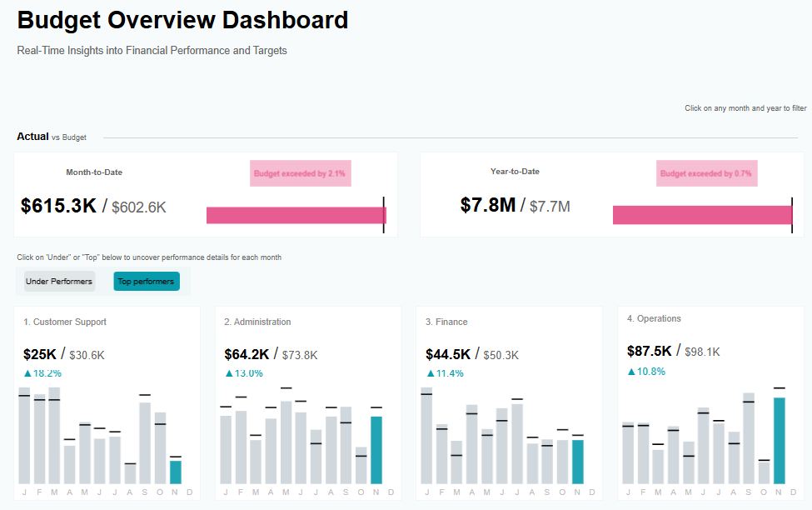Click the 11.4% indicator in Finance
Screen dimensions: 812x510
click(446, 373)
